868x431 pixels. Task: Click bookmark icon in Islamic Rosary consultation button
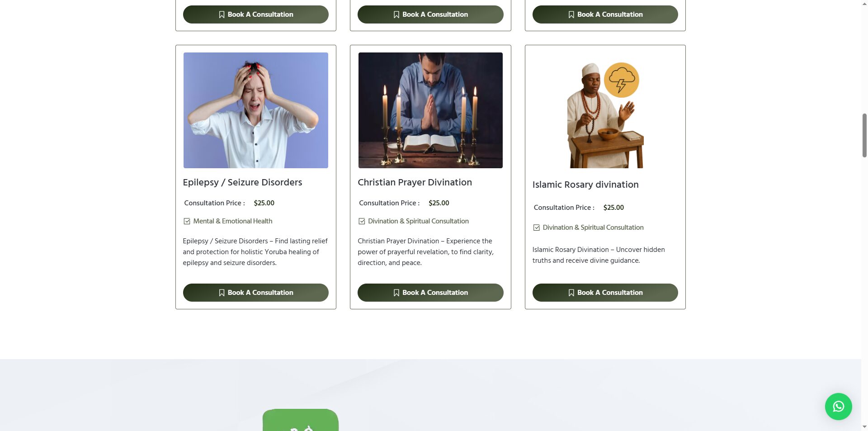[571, 293]
